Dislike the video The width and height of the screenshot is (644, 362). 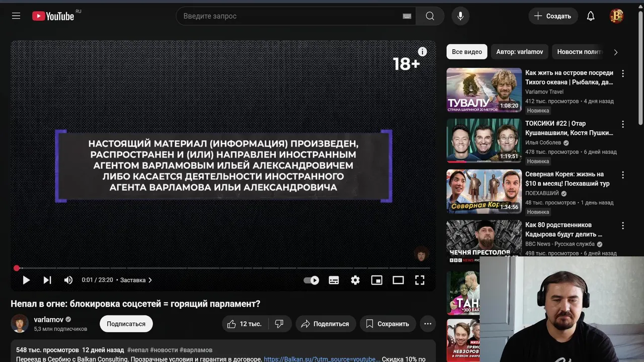click(x=279, y=324)
